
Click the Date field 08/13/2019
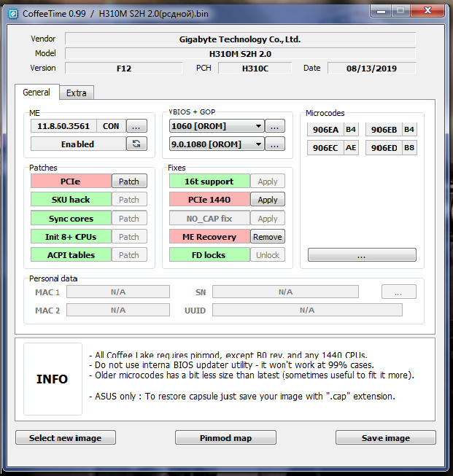[x=371, y=68]
